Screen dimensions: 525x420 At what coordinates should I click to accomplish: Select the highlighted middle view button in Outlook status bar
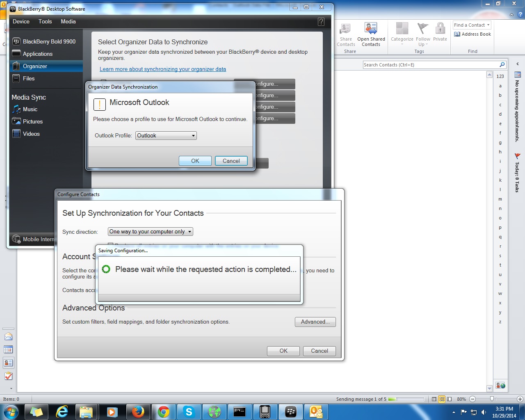point(442,399)
